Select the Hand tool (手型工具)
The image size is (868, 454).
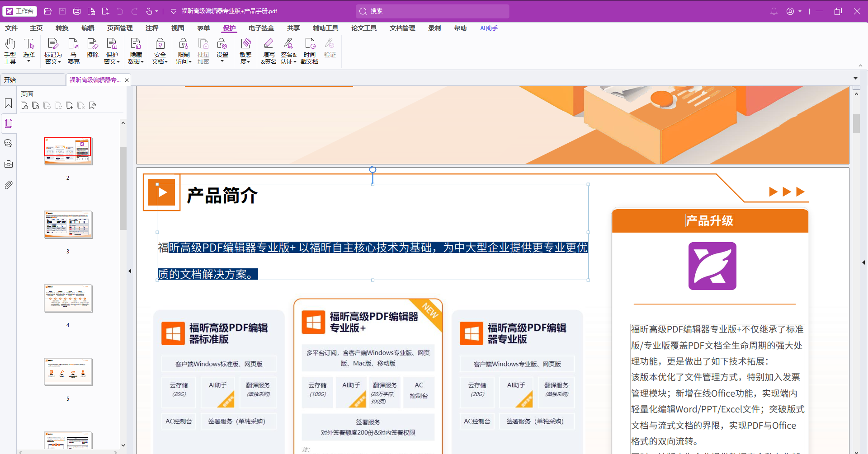click(10, 51)
